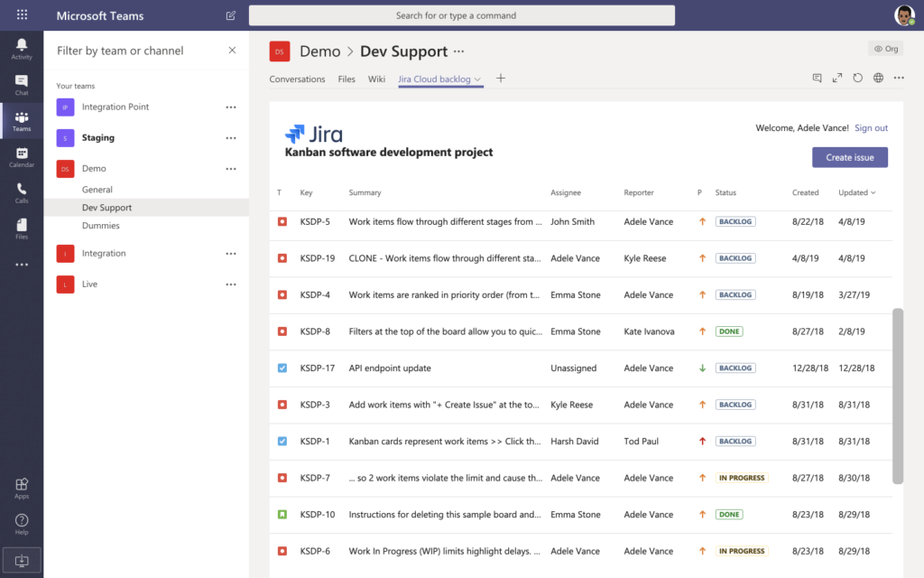Open the Activity feed

coord(22,49)
